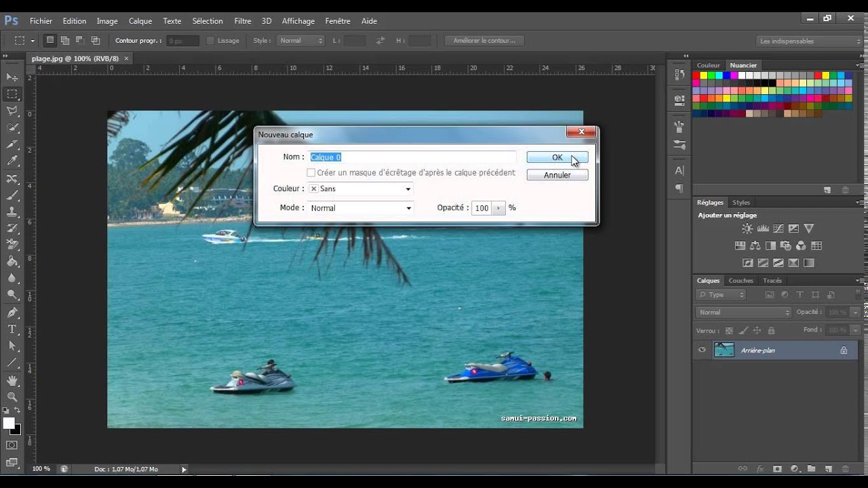868x488 pixels.
Task: Click the foreground color swatch
Action: tap(9, 423)
